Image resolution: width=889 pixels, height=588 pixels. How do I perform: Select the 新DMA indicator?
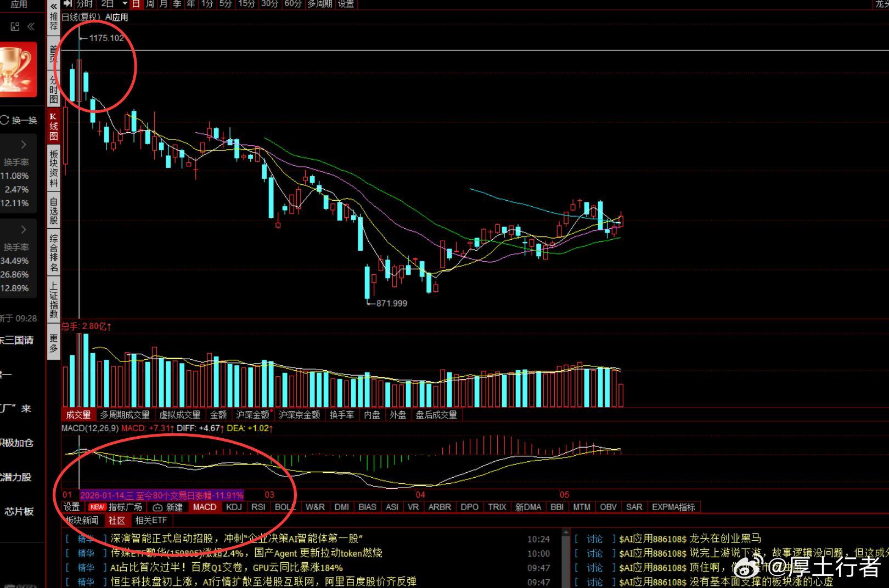[x=528, y=507]
